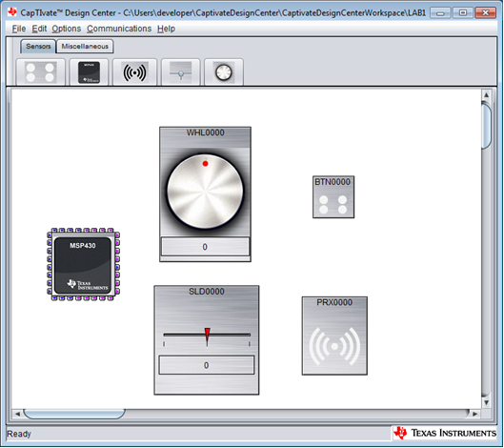This screenshot has width=504, height=448.
Task: Select the BTN0000 button group object
Action: pos(333,196)
